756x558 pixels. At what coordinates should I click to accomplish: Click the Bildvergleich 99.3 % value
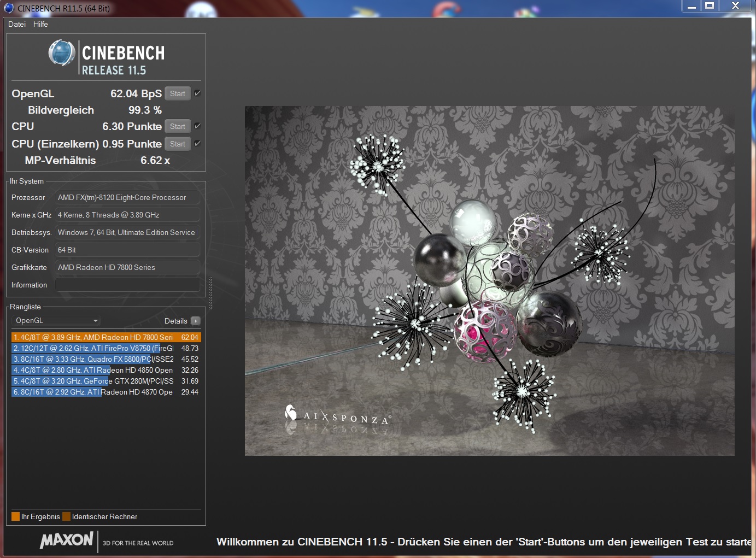(x=145, y=110)
